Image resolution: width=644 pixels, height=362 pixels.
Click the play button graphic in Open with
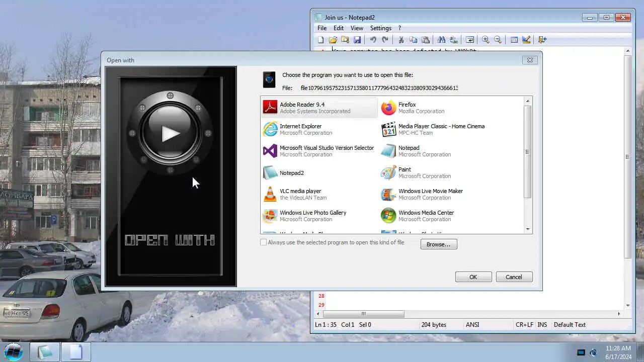(170, 133)
